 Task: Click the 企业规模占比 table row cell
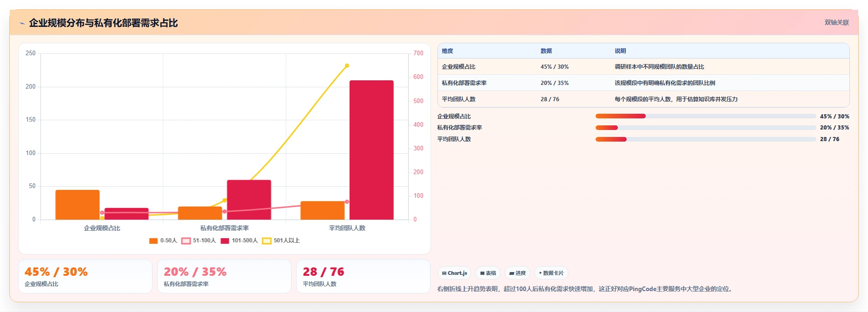tap(458, 67)
